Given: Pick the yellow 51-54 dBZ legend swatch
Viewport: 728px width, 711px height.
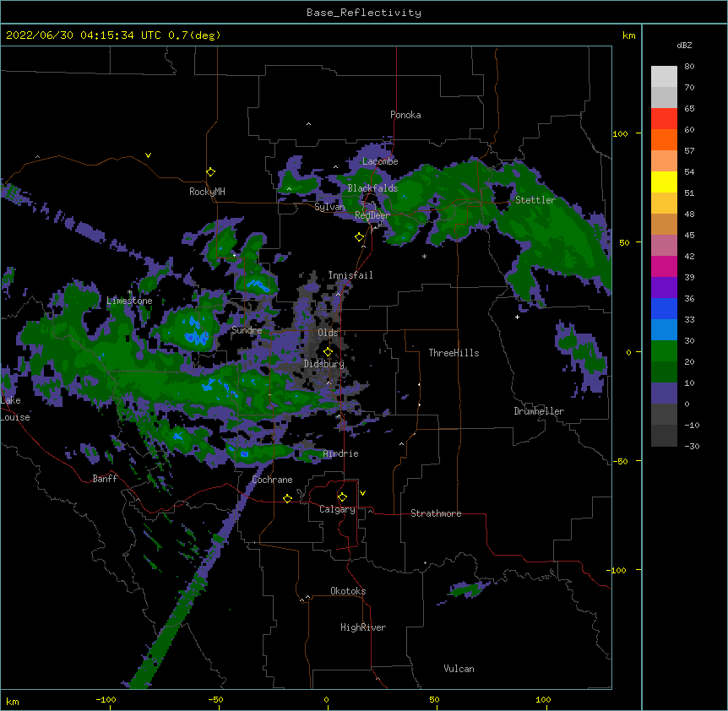Looking at the screenshot, I should coord(664,182).
